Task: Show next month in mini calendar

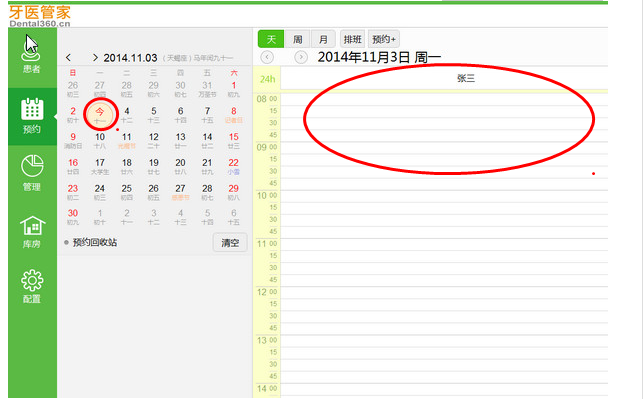Action: (95, 58)
